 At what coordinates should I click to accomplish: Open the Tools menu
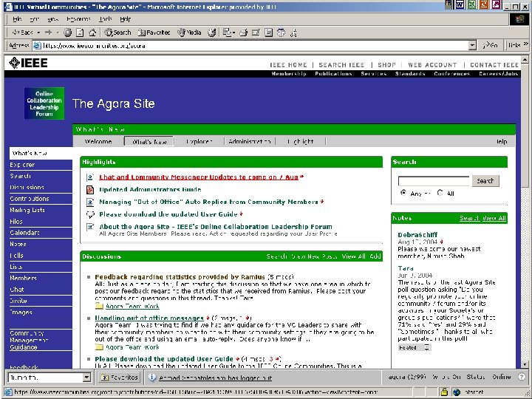[x=105, y=19]
